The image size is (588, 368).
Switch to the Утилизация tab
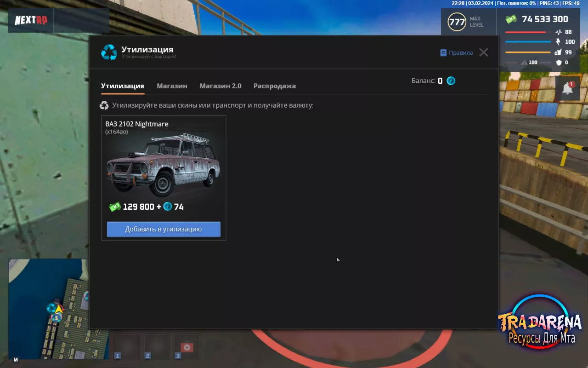pyautogui.click(x=122, y=86)
